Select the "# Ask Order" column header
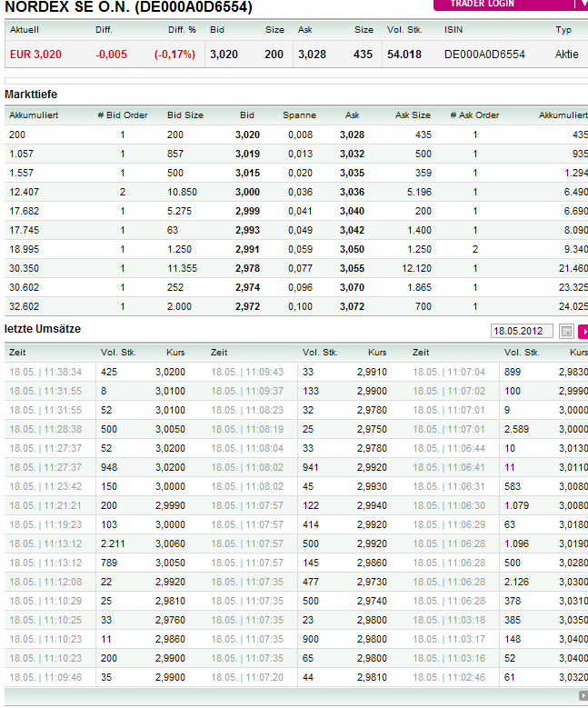 point(474,115)
